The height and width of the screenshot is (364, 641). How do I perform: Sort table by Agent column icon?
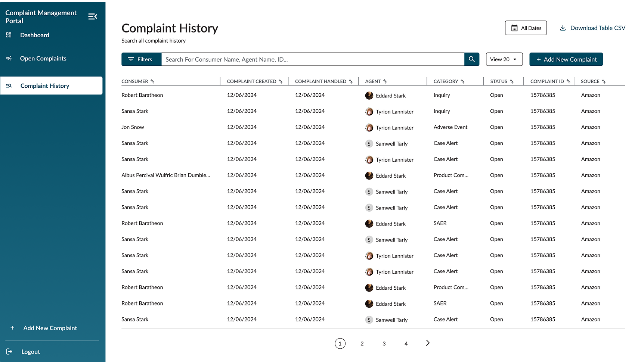[385, 81]
